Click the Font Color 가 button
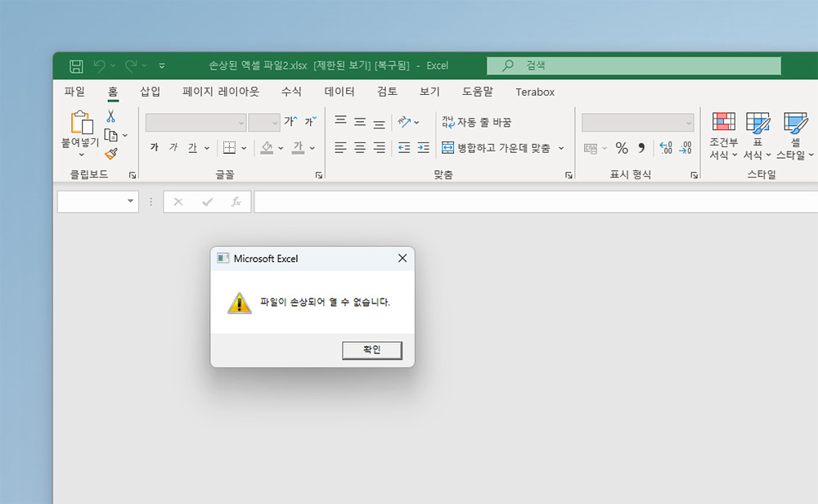Screen dimensions: 818x504 point(298,147)
